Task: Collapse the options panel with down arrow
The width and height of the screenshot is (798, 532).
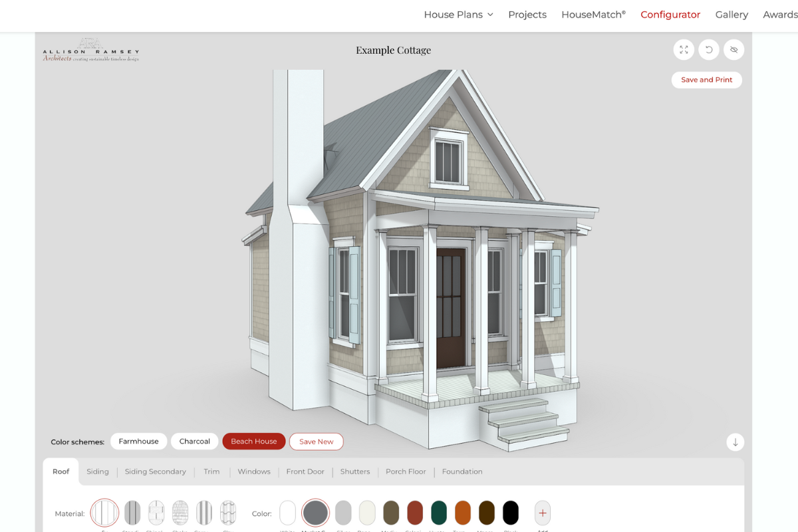Action: point(735,442)
